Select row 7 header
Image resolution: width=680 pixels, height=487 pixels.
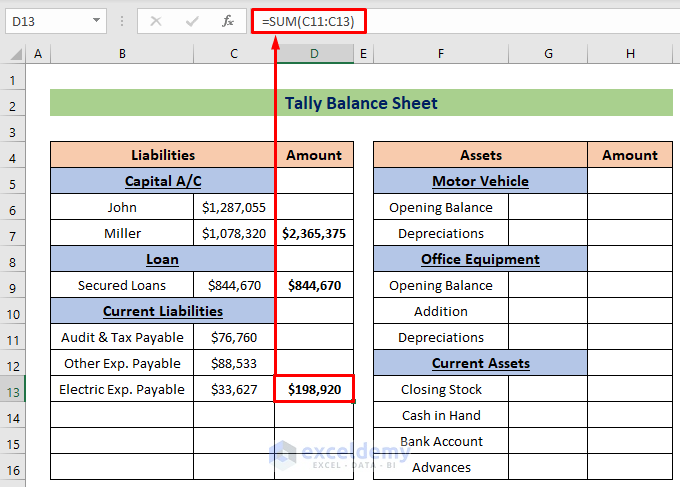point(13,233)
